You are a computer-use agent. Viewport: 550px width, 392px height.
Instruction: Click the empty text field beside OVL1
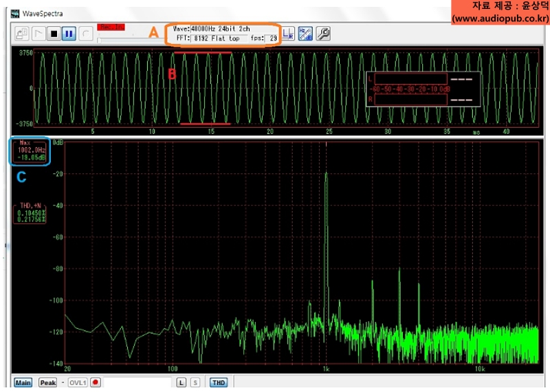tap(137, 382)
